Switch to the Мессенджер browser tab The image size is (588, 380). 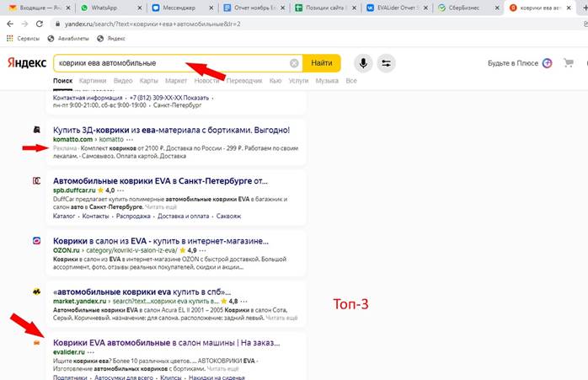click(182, 8)
